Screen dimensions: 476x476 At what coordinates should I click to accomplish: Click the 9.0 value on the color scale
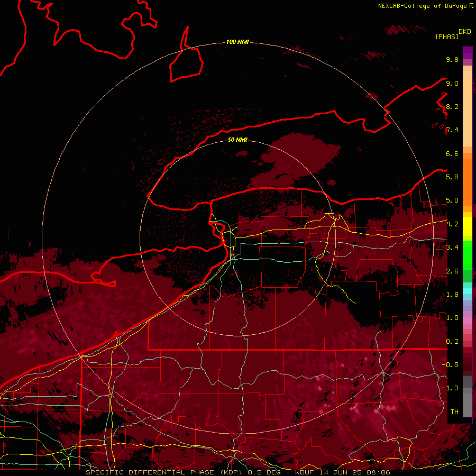click(452, 83)
